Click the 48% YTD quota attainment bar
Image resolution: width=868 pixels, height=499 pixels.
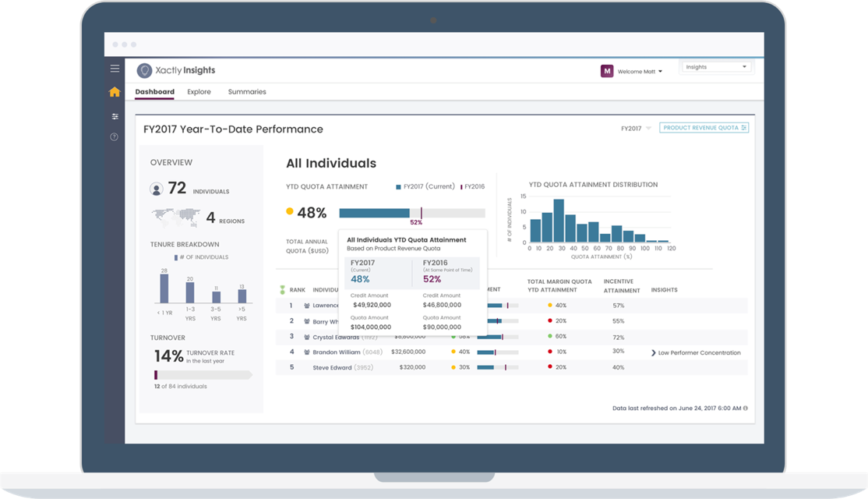(374, 213)
